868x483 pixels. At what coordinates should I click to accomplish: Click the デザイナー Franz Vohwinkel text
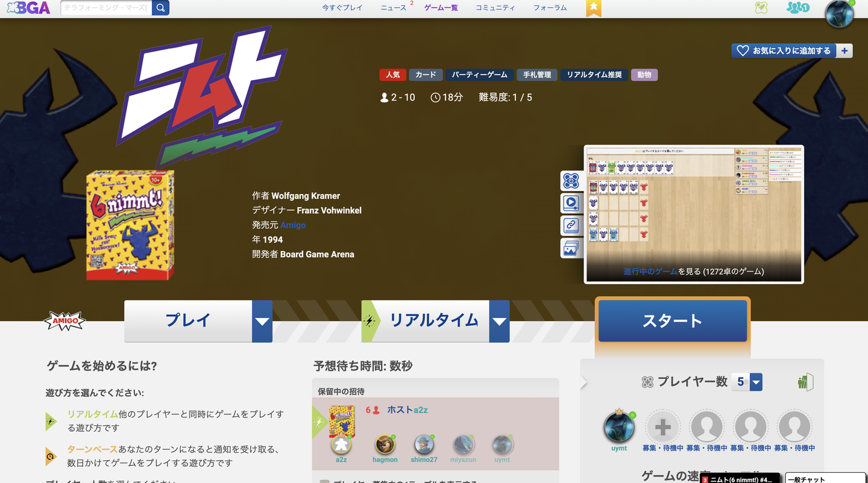coord(307,210)
